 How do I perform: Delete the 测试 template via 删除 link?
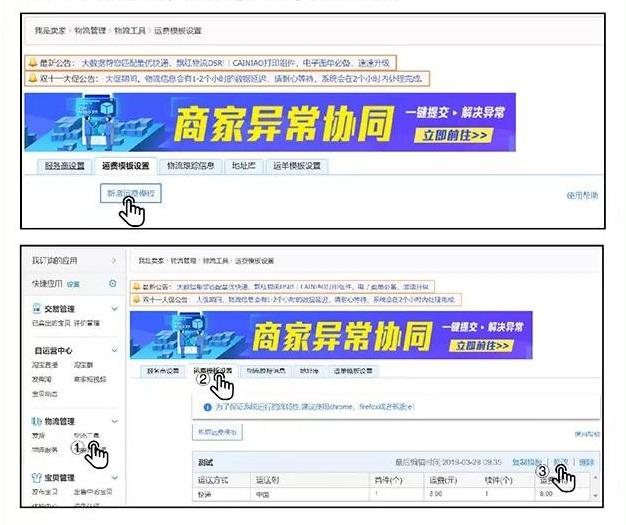(588, 463)
